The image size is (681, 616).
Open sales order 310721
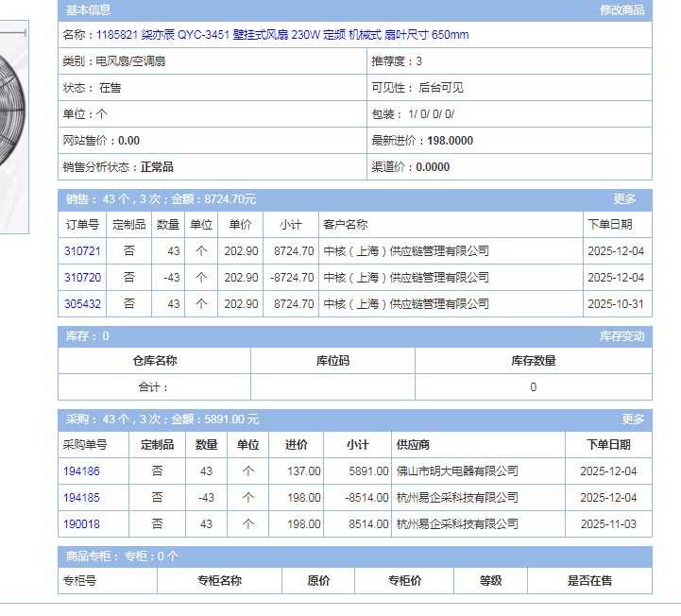[82, 251]
